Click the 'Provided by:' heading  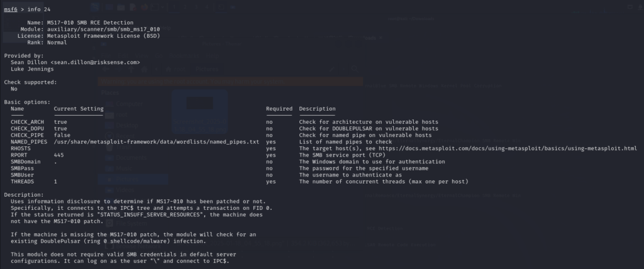pos(24,55)
